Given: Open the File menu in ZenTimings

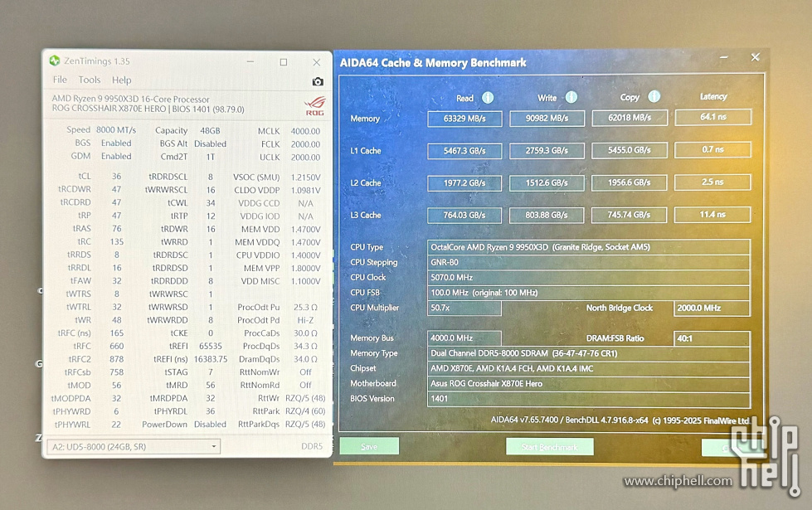Looking at the screenshot, I should point(60,80).
